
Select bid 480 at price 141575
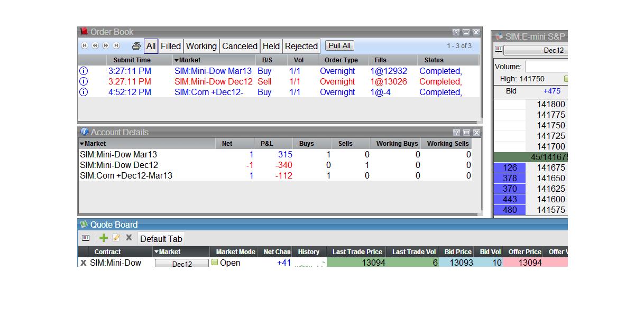pyautogui.click(x=510, y=210)
